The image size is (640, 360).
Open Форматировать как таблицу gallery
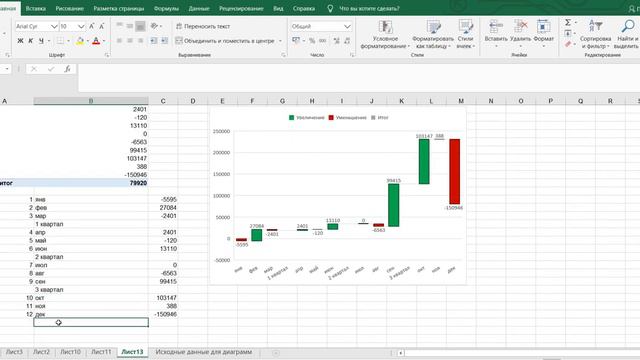(x=433, y=34)
